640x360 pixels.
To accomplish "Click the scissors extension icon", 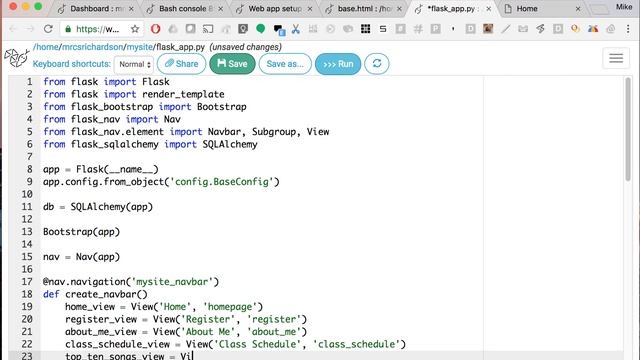I will pos(296,29).
